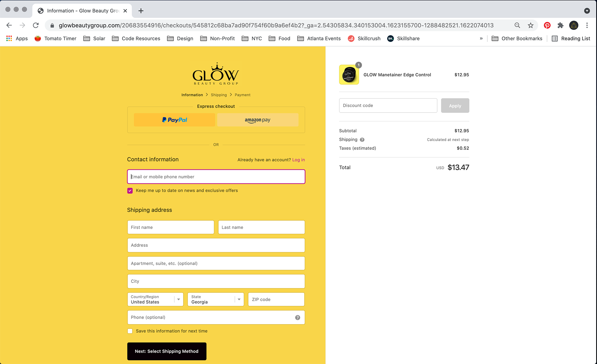
Task: Open the Food bookmarks folder
Action: pyautogui.click(x=280, y=38)
